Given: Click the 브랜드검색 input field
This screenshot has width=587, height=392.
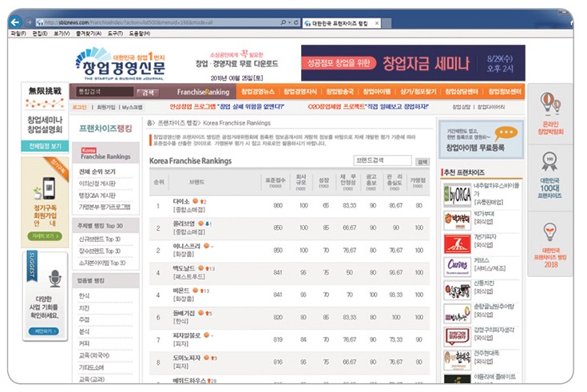Looking at the screenshot, I should coord(383,160).
